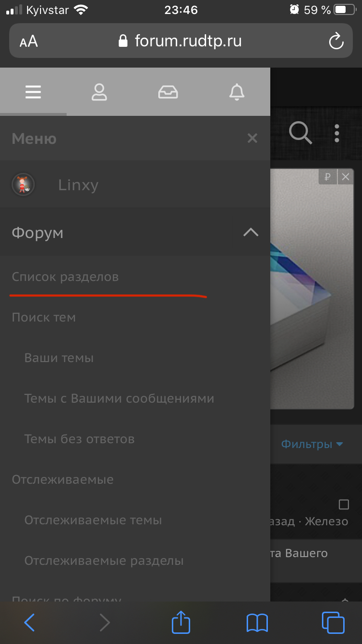This screenshot has width=362, height=644.
Task: Open the hamburger menu tab
Action: 33,92
